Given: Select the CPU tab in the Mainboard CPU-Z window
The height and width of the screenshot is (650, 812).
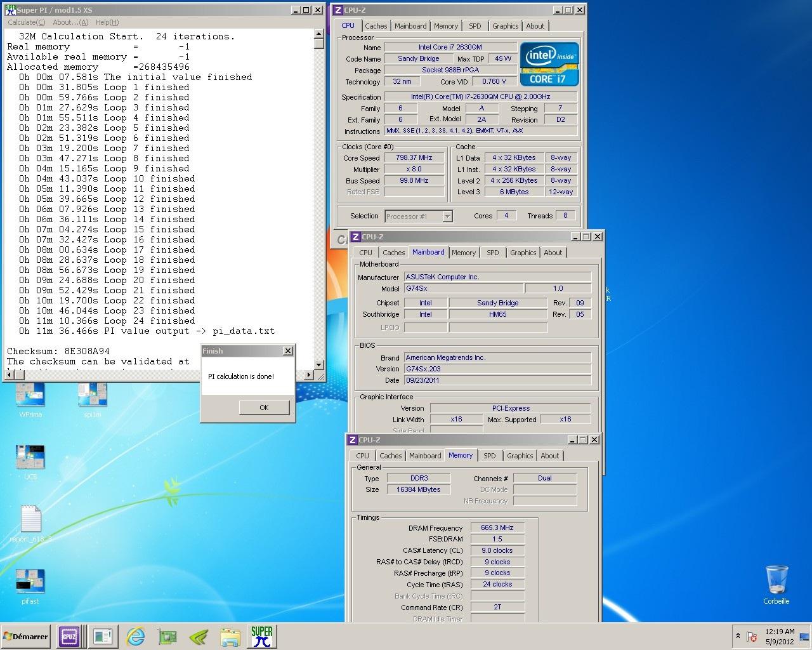Looking at the screenshot, I should click(366, 253).
